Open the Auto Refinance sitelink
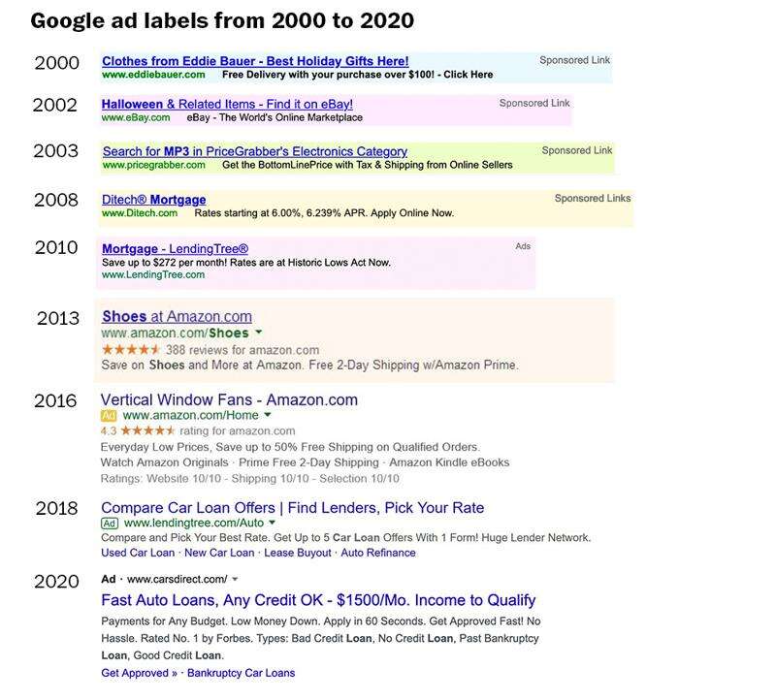This screenshot has width=776, height=700. 378,553
